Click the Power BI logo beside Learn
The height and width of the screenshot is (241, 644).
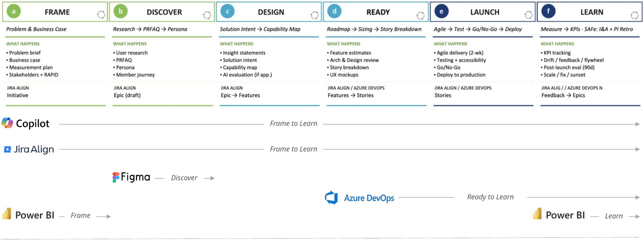pos(537,214)
